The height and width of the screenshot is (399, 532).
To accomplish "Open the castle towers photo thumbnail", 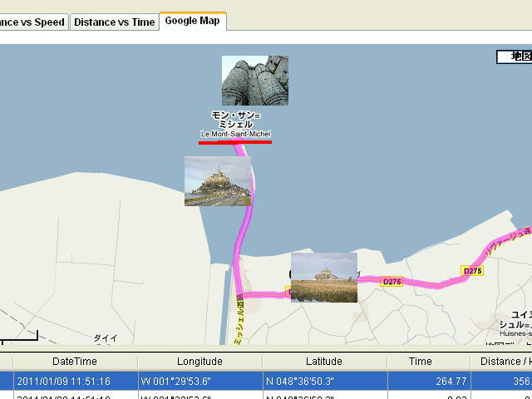I will pos(254,81).
